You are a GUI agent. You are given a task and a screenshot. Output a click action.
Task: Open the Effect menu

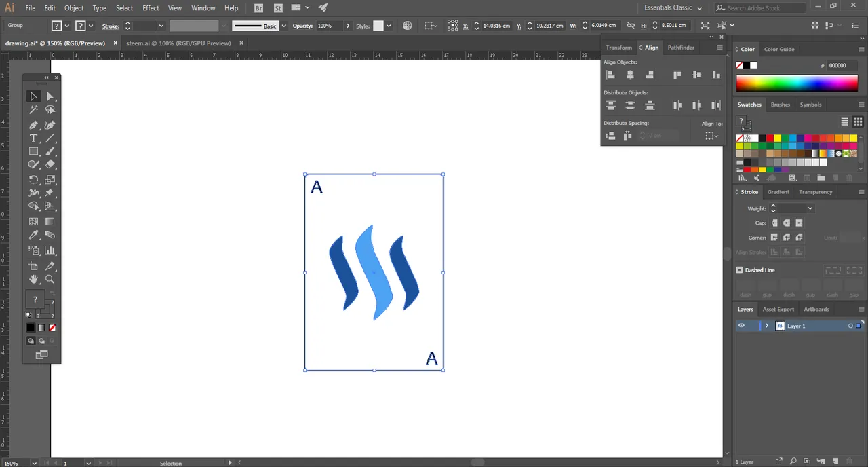151,8
